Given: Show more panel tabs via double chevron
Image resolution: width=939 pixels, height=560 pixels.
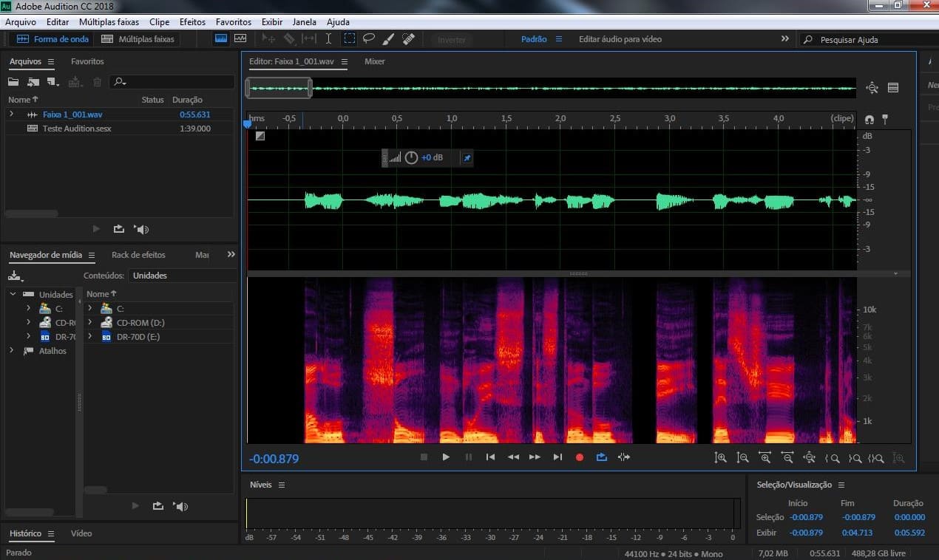Looking at the screenshot, I should coord(231,254).
